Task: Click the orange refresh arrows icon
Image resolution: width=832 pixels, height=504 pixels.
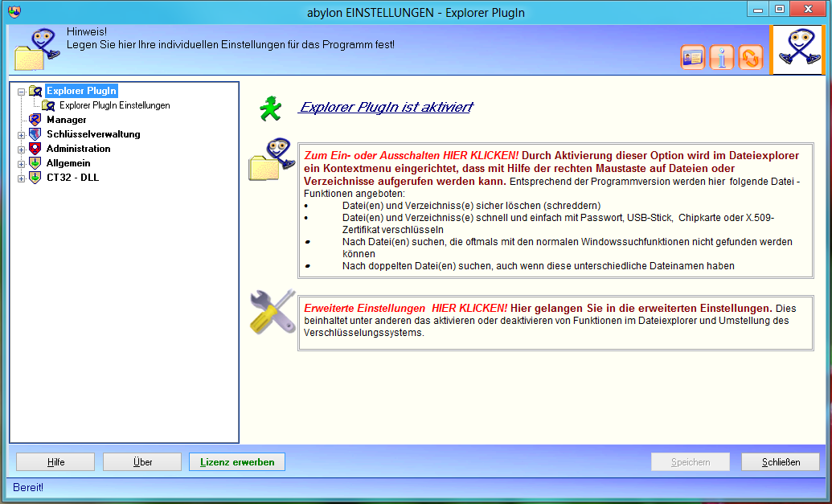Action: [751, 57]
